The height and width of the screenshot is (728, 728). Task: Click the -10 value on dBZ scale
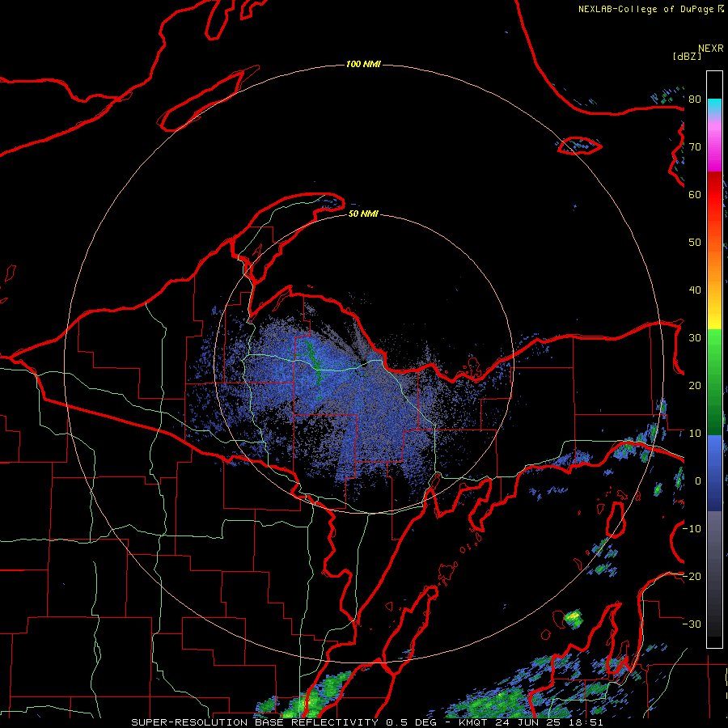[x=692, y=529]
